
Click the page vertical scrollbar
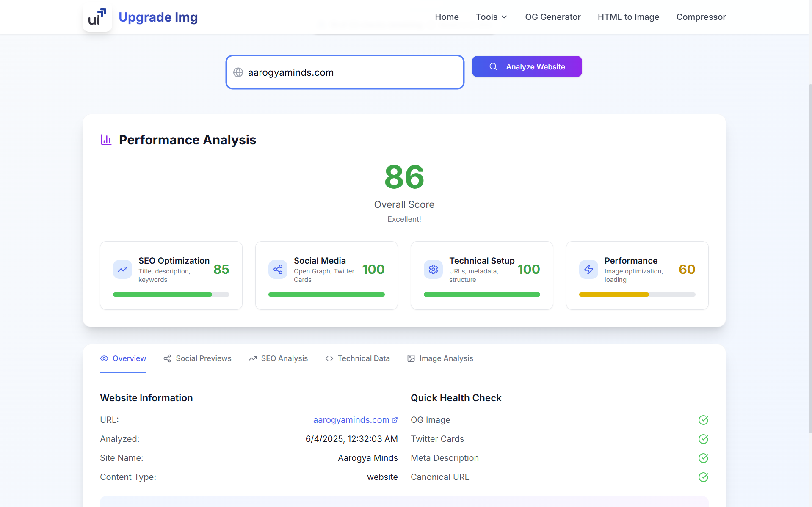click(810, 258)
